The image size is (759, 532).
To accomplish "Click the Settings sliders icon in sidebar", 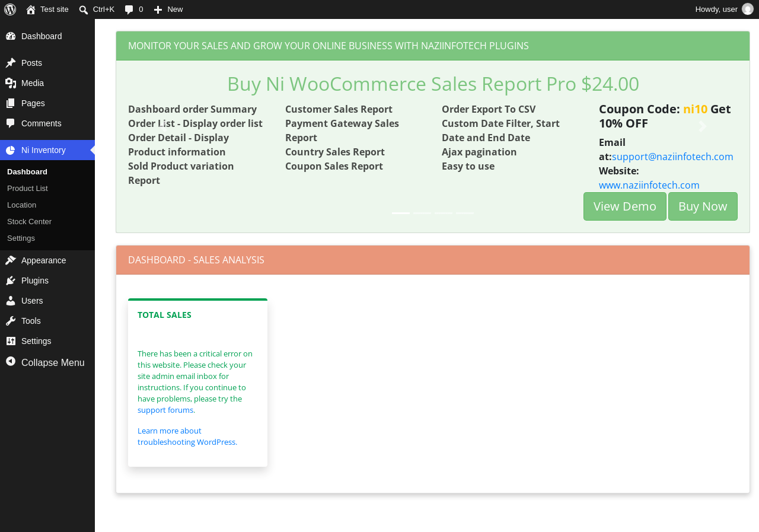I will point(11,341).
